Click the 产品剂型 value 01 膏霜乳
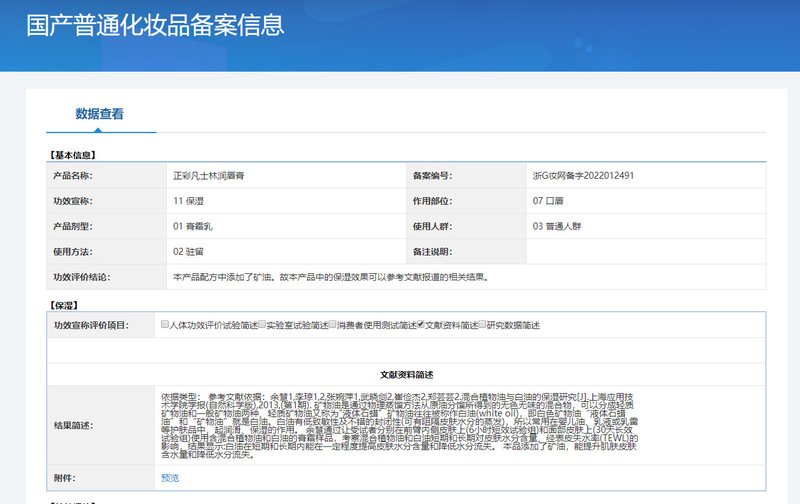The image size is (800, 504). pos(193,226)
